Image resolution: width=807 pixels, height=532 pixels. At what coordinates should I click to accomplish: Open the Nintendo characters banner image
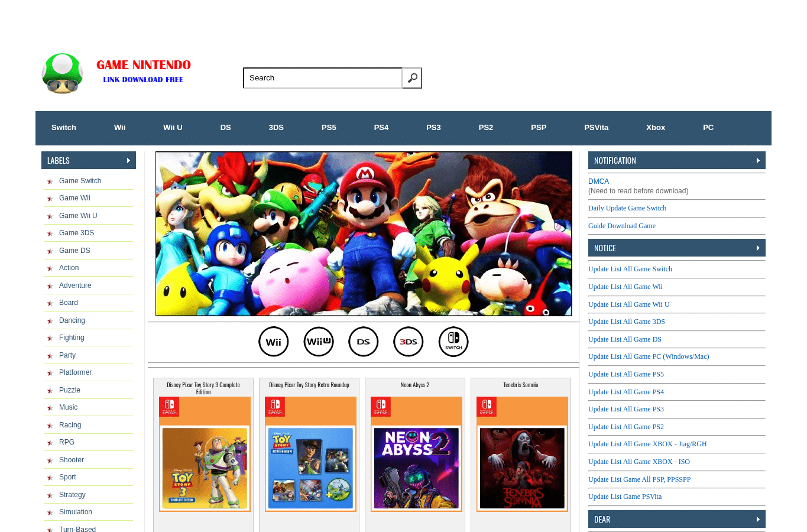(x=364, y=234)
